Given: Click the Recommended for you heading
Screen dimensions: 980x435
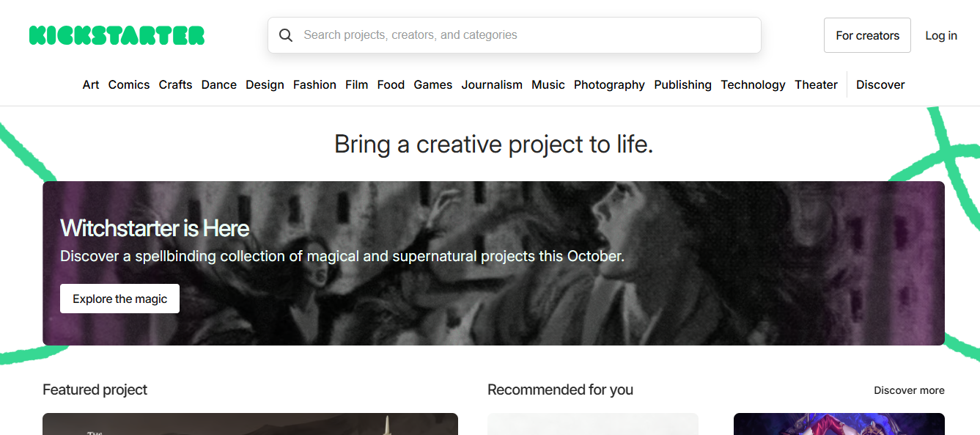Looking at the screenshot, I should point(560,390).
